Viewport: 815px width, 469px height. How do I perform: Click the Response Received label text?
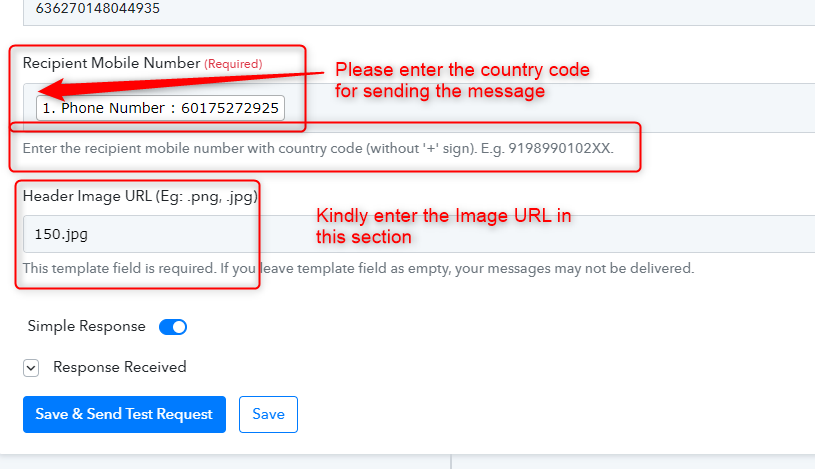(x=120, y=368)
